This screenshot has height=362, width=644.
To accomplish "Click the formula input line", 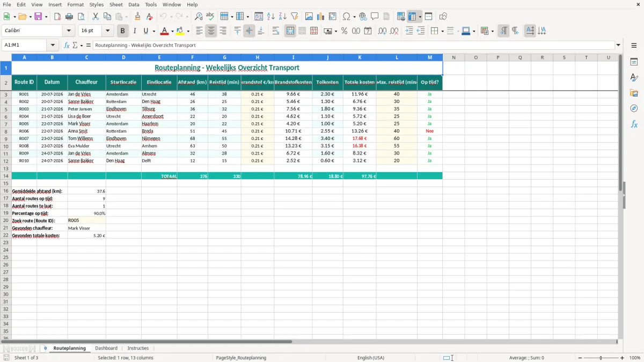I will point(353,45).
